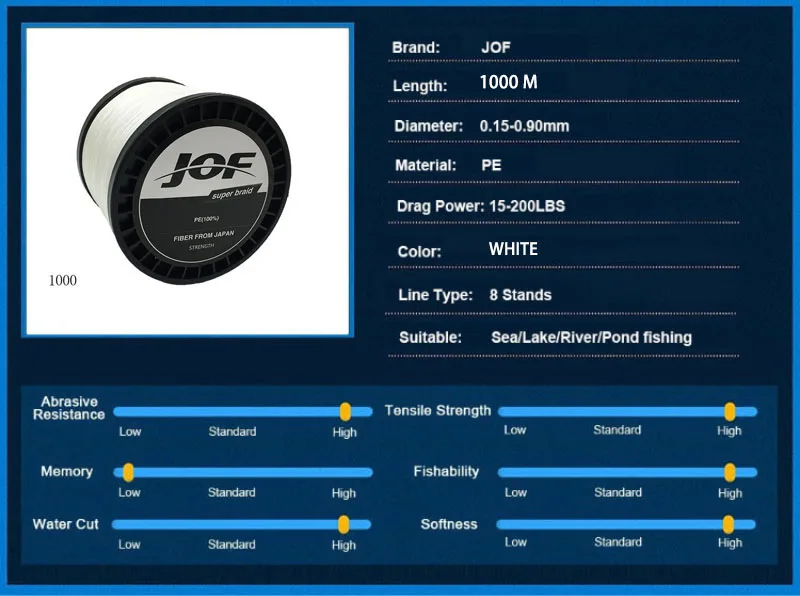800x596 pixels.
Task: Click the 'Length:' label
Action: click(x=420, y=86)
